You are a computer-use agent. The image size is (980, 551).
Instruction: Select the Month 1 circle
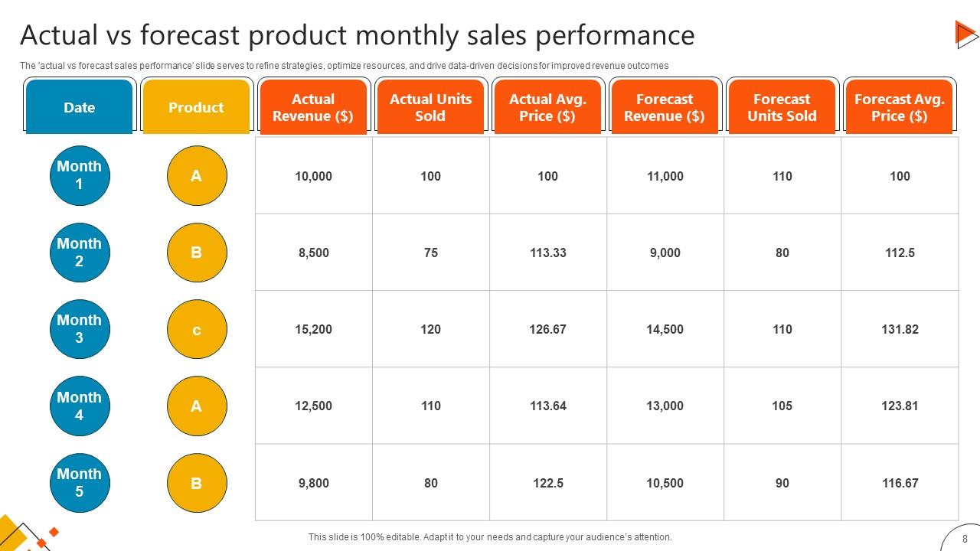point(79,176)
